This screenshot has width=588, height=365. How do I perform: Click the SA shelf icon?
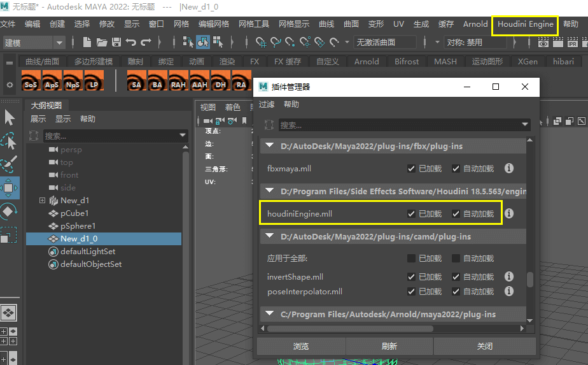click(x=136, y=80)
